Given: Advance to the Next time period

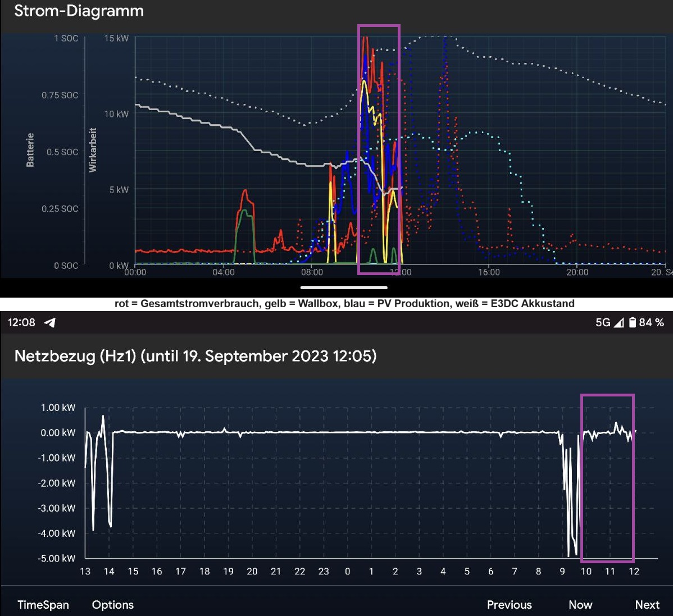Looking at the screenshot, I should [647, 605].
